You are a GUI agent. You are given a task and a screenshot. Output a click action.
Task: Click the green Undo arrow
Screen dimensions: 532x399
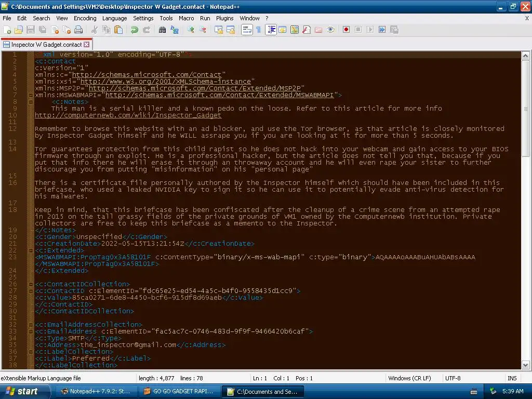[x=135, y=30]
